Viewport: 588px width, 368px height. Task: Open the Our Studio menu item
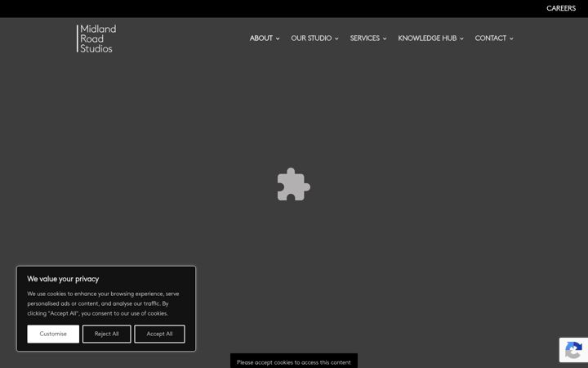point(311,38)
